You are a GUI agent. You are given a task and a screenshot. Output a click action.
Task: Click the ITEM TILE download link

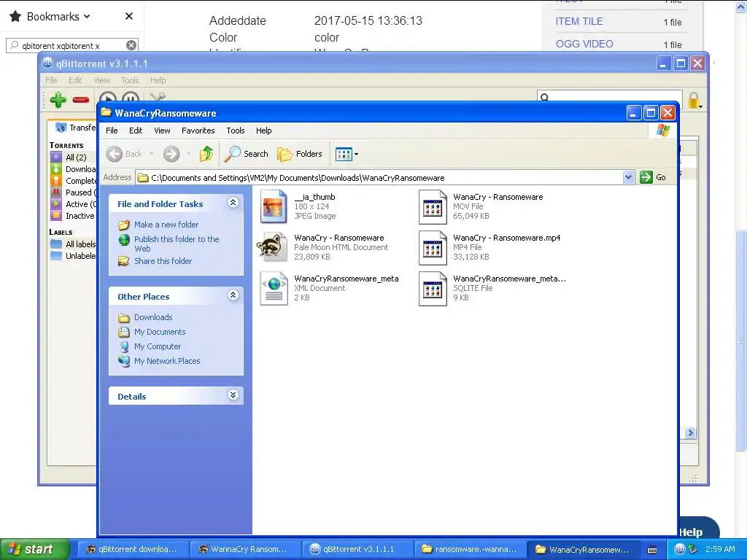[578, 21]
